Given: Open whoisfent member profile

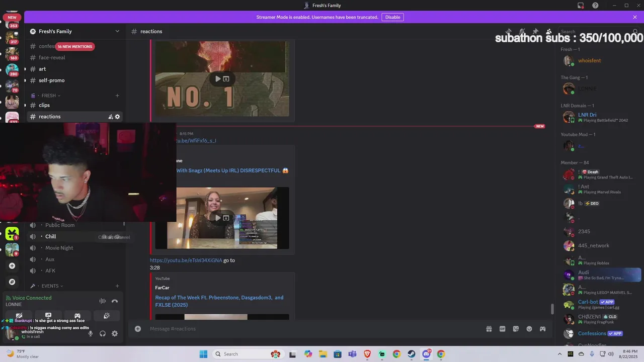Looking at the screenshot, I should [601, 61].
